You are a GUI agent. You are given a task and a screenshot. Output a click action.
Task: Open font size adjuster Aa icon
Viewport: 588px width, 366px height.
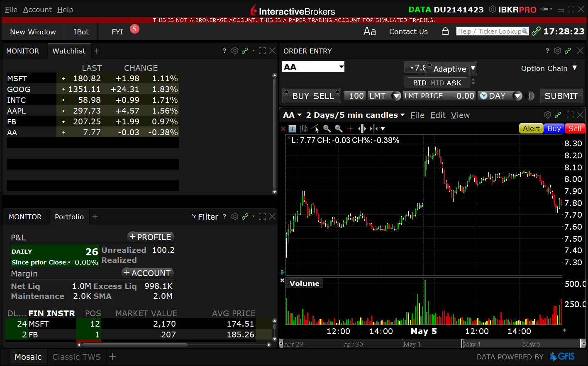pos(369,32)
